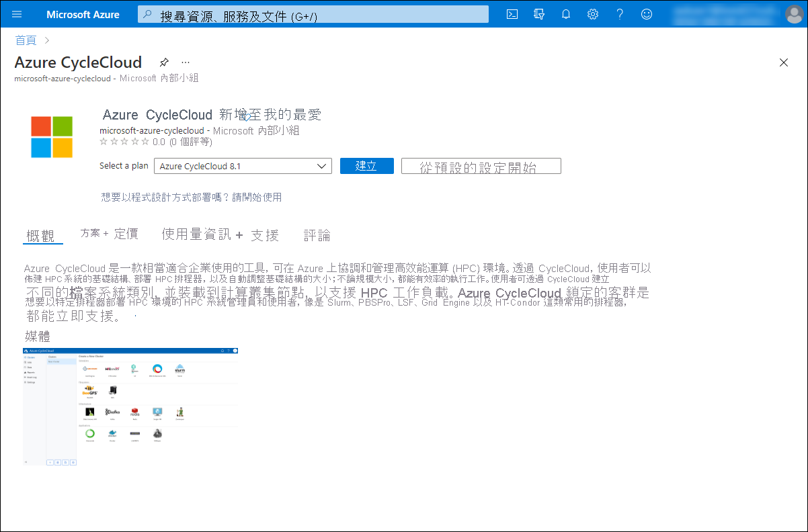Open the account avatar menu

pos(794,13)
